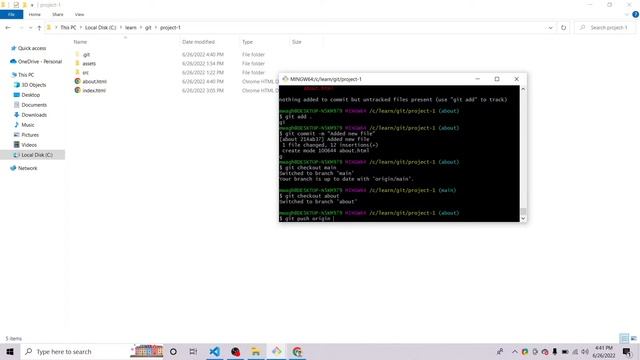Select Quick access in navigation pane
This screenshot has width=640, height=360.
pos(32,48)
